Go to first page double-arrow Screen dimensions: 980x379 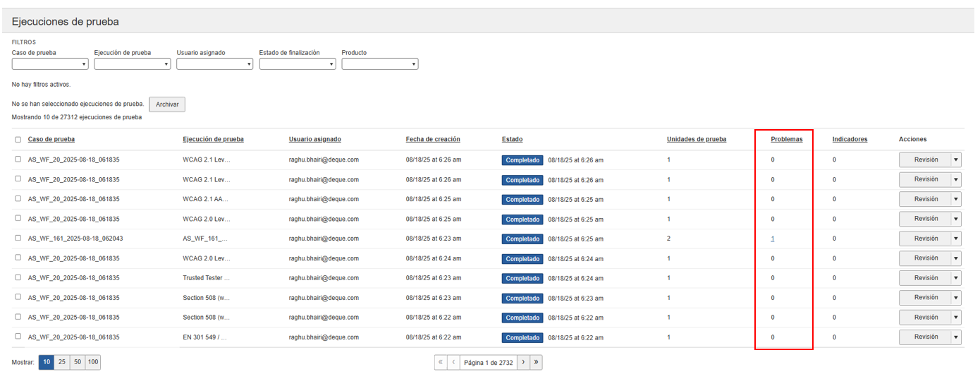coord(441,362)
